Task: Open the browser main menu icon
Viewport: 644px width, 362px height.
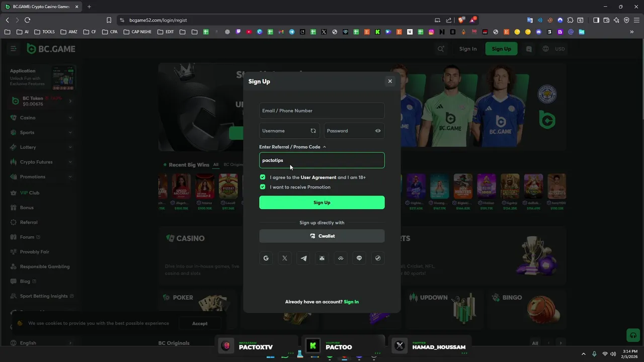Action: (x=636, y=20)
